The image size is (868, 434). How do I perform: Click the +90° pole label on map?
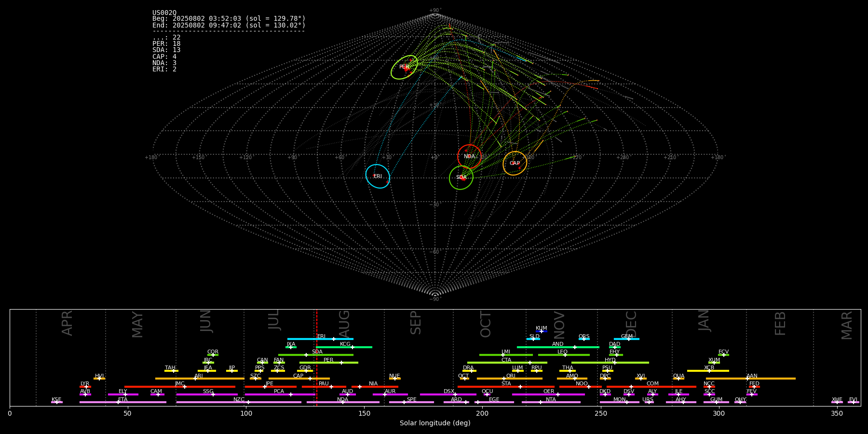pyautogui.click(x=435, y=10)
